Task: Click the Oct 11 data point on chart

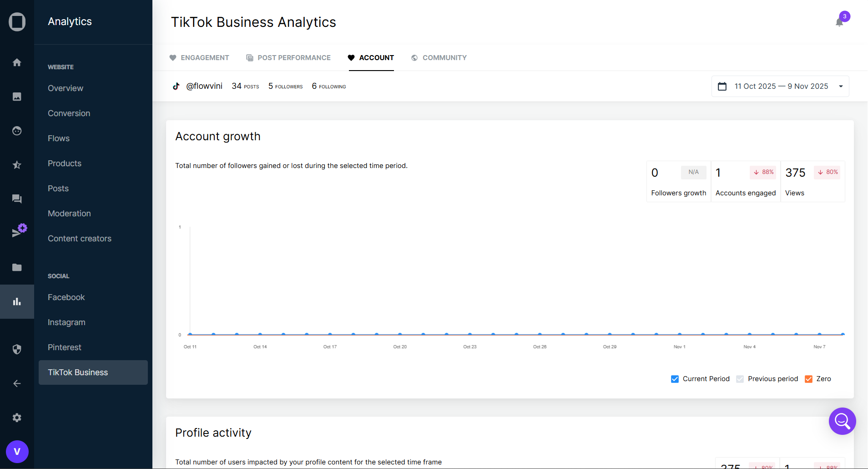Action: point(190,334)
